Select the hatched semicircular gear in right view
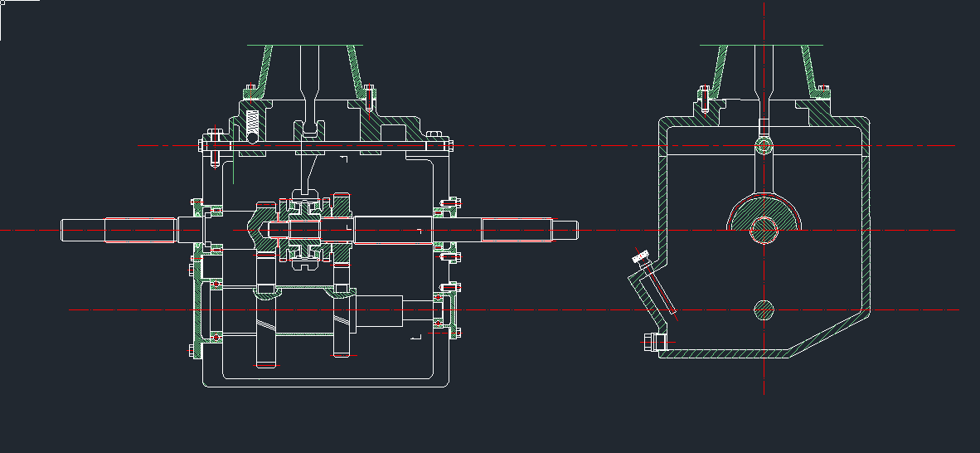This screenshot has height=453, width=980. click(764, 211)
